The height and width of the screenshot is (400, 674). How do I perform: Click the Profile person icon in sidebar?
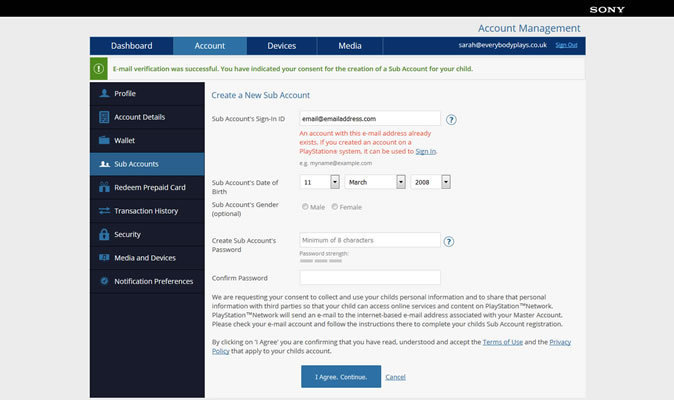click(x=104, y=93)
